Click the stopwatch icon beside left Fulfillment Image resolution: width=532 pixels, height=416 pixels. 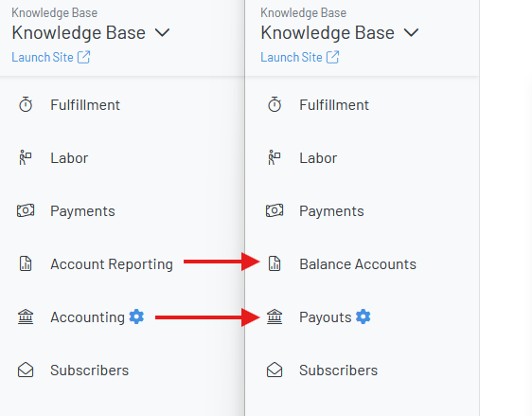(x=26, y=104)
